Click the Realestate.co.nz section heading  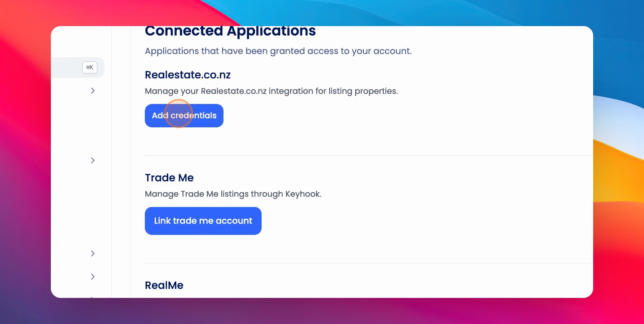point(188,75)
